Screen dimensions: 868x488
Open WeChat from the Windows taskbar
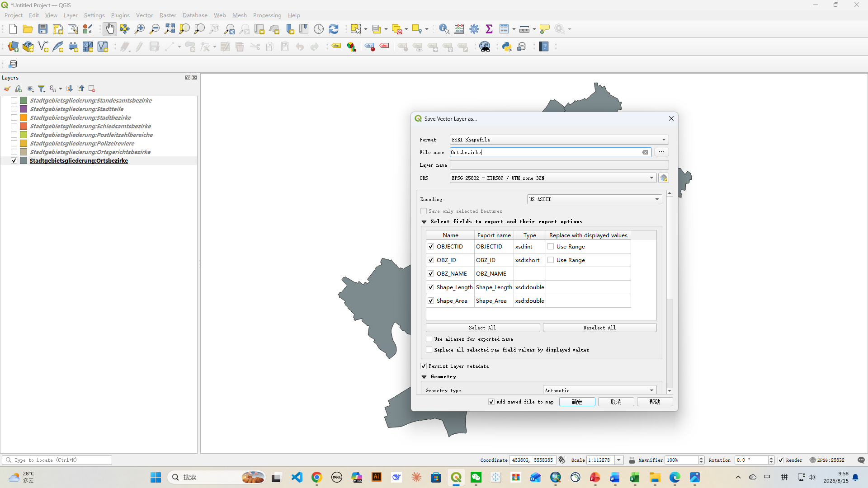click(476, 477)
